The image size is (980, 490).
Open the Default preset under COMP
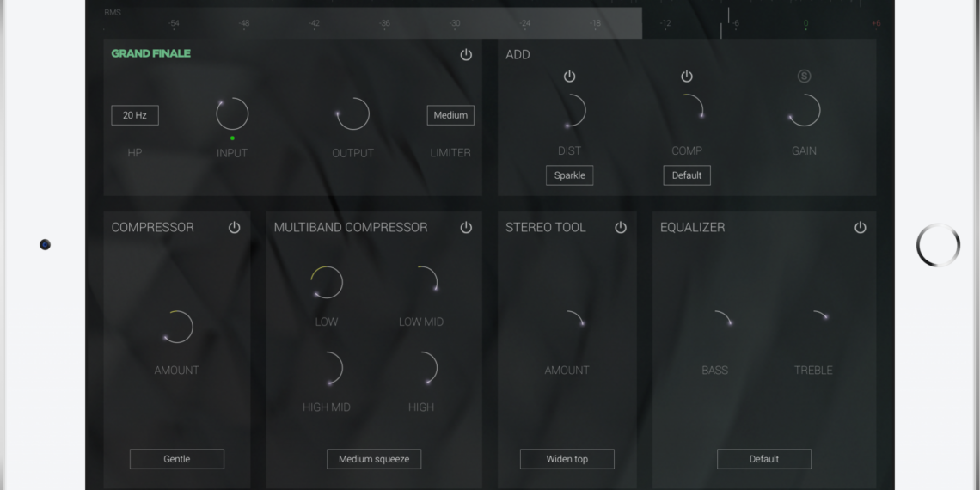click(x=686, y=175)
